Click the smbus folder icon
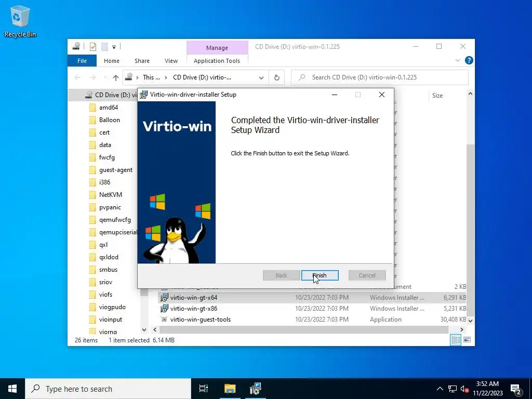 pos(92,270)
